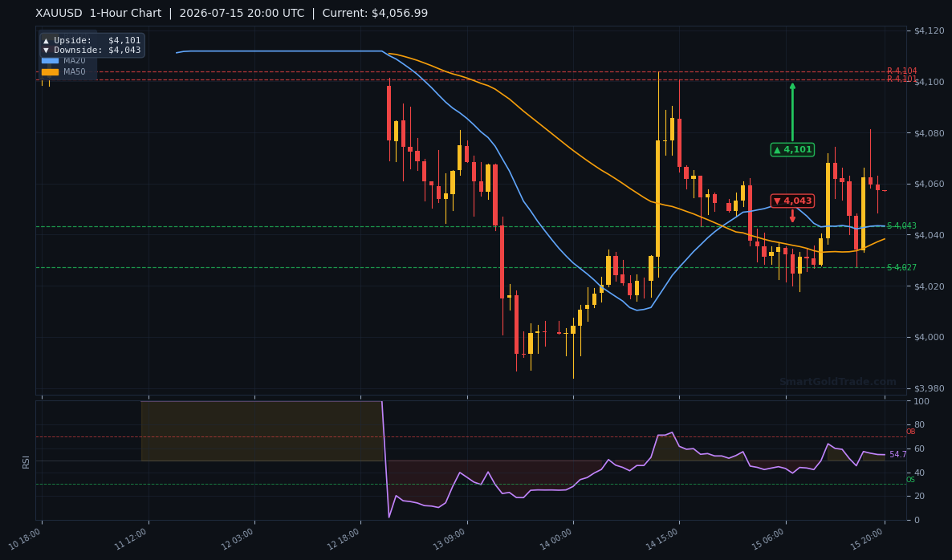Click the 'Downside: $4,043' legend line
Viewport: 952px width, 560px height.
(x=92, y=51)
